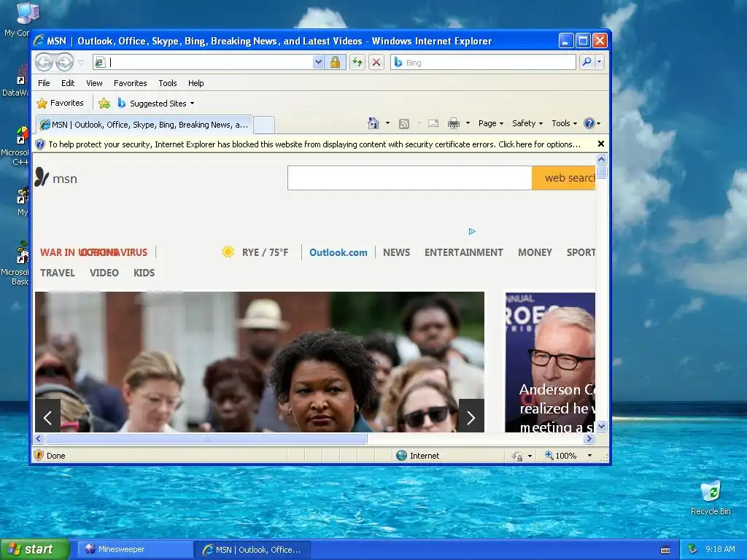Open the Safety command dropdown
The width and height of the screenshot is (747, 560).
[527, 123]
